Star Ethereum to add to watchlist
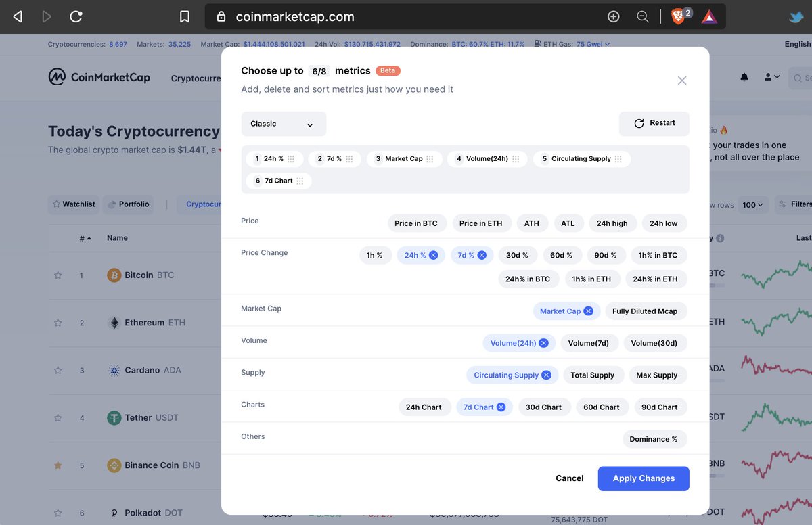The width and height of the screenshot is (812, 525). [58, 323]
